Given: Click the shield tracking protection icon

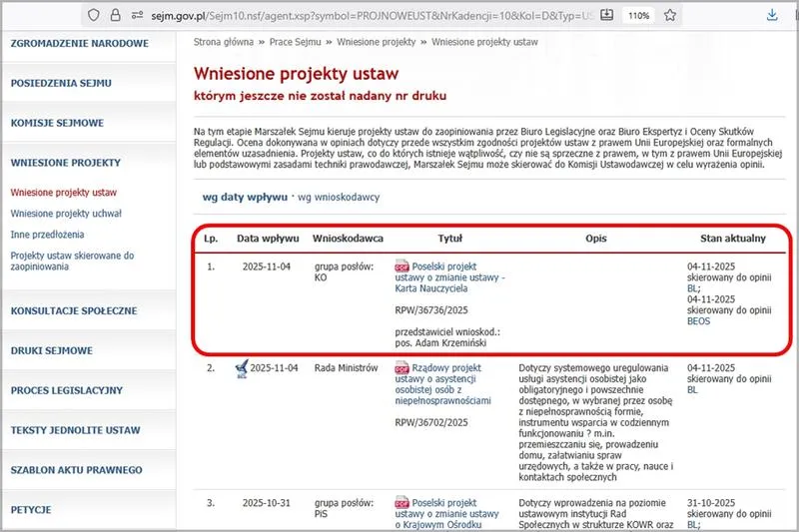Looking at the screenshot, I should point(93,16).
